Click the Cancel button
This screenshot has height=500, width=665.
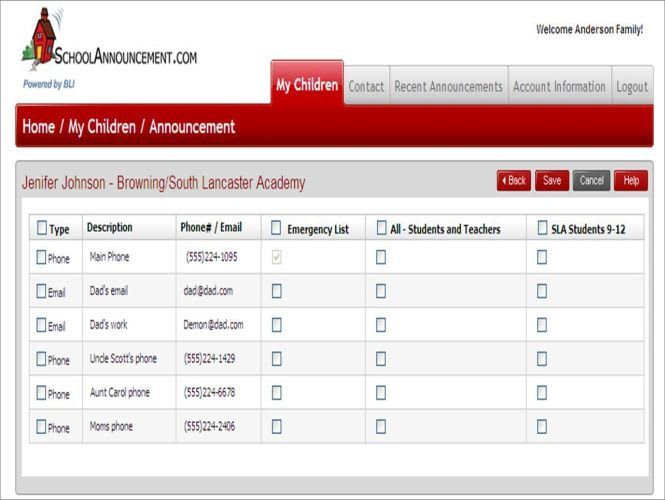pos(591,180)
